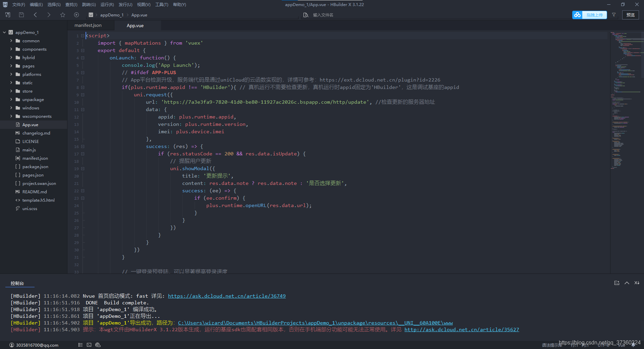The image size is (644, 349).
Task: Click the Baidu cloud drag-upload button
Action: [x=589, y=15]
